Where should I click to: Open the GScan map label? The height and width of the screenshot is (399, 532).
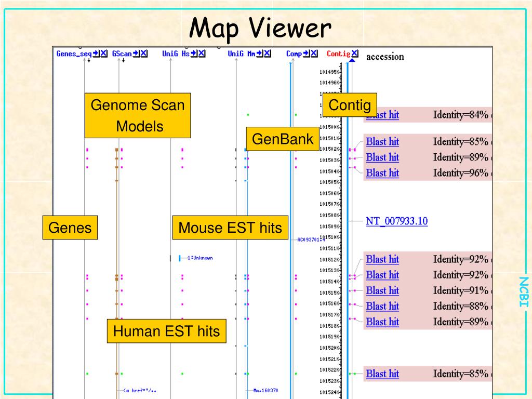(122, 54)
